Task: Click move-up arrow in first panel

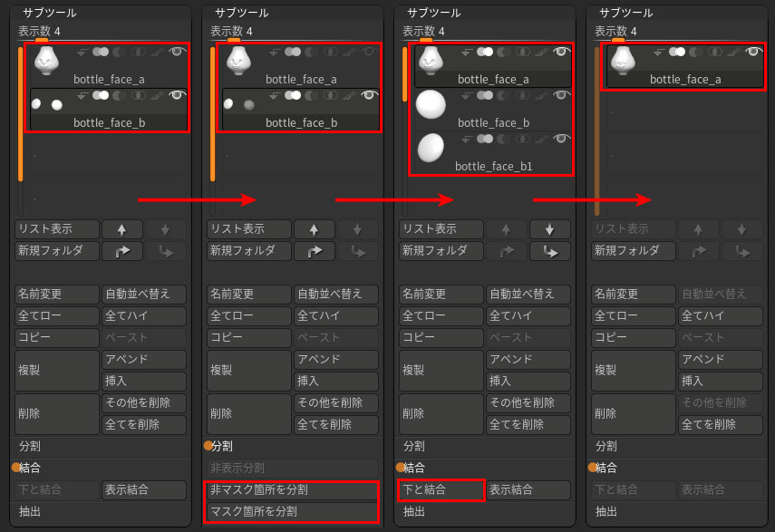Action: 122,229
